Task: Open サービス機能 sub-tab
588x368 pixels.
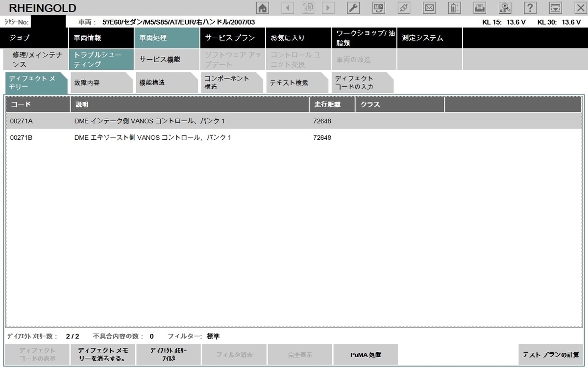Action: coord(167,60)
